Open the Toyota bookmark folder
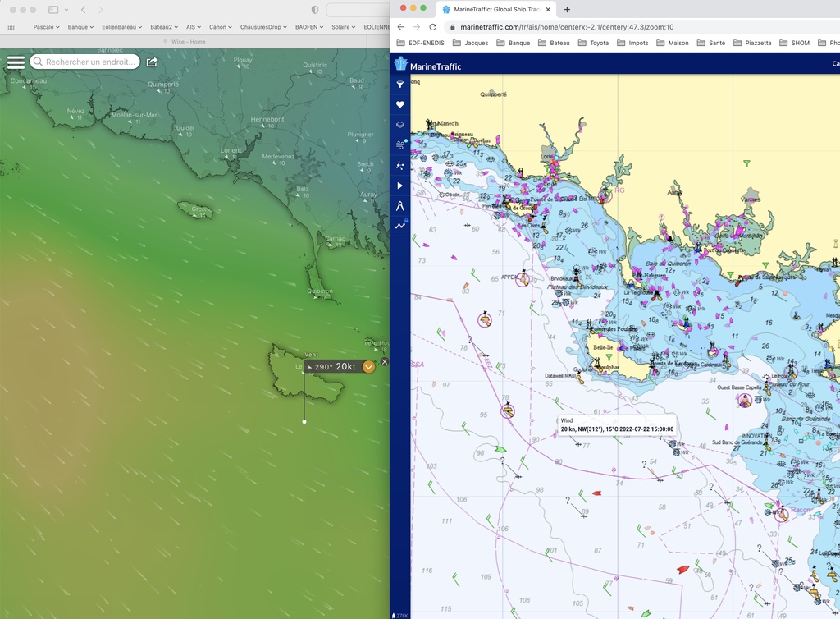The width and height of the screenshot is (840, 619). pyautogui.click(x=593, y=43)
